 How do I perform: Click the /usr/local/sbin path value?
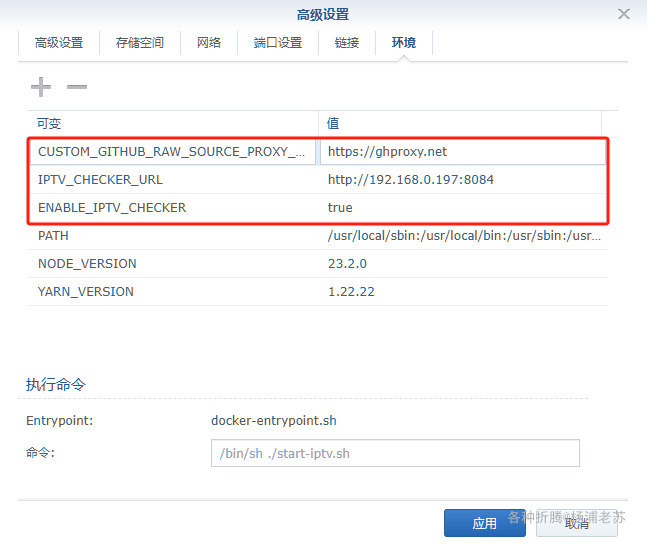click(x=464, y=236)
